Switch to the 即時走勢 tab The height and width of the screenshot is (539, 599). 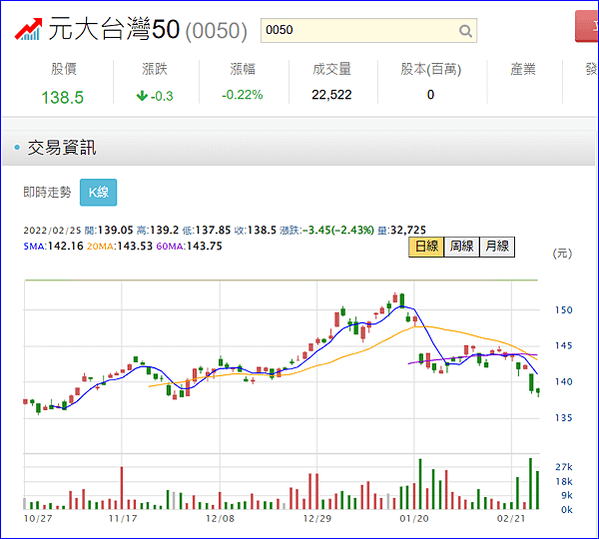coord(47,192)
